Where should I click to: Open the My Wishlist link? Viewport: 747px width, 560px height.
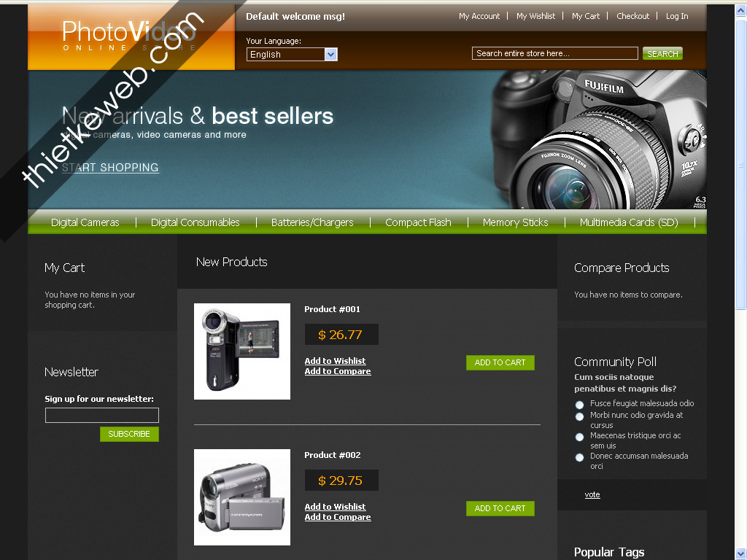536,16
